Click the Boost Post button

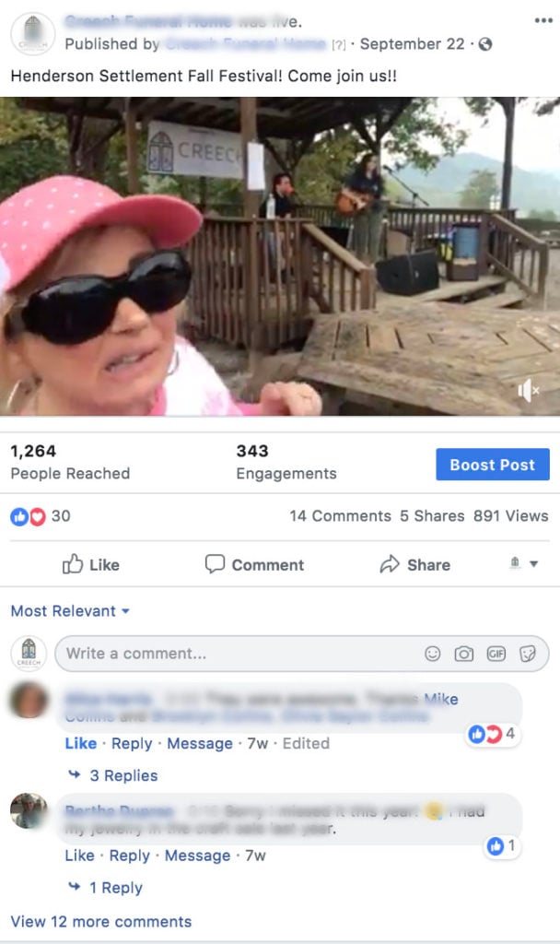tap(493, 465)
